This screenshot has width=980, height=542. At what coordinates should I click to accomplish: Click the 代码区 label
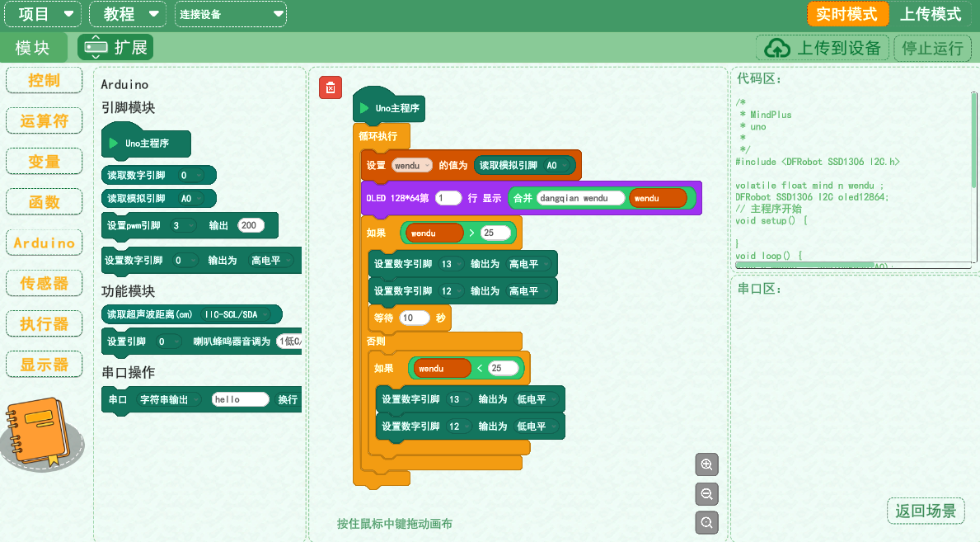(x=759, y=79)
